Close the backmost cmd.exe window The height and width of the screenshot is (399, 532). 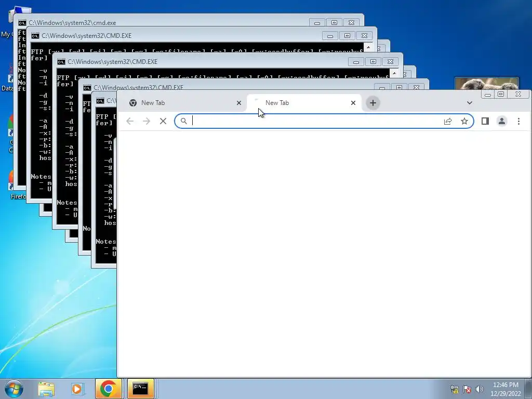[352, 23]
